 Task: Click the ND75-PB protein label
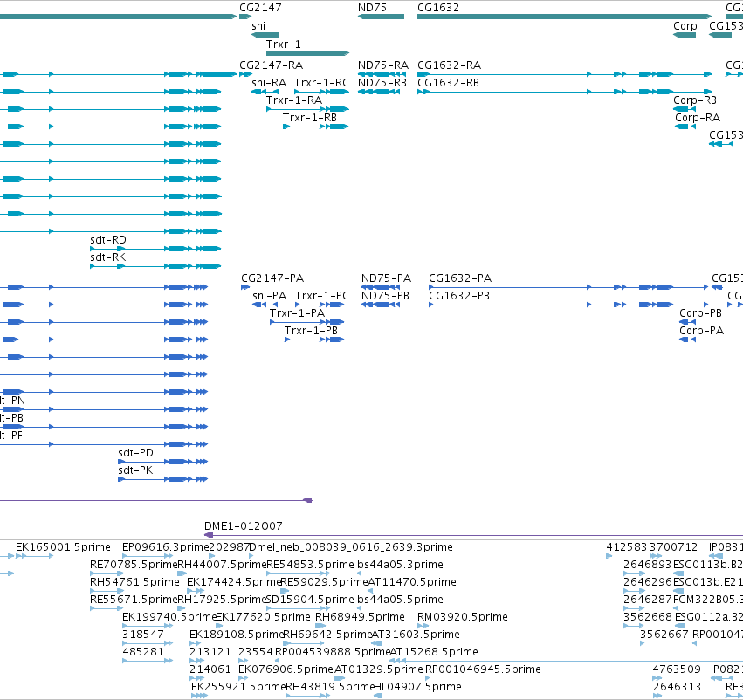click(x=385, y=296)
